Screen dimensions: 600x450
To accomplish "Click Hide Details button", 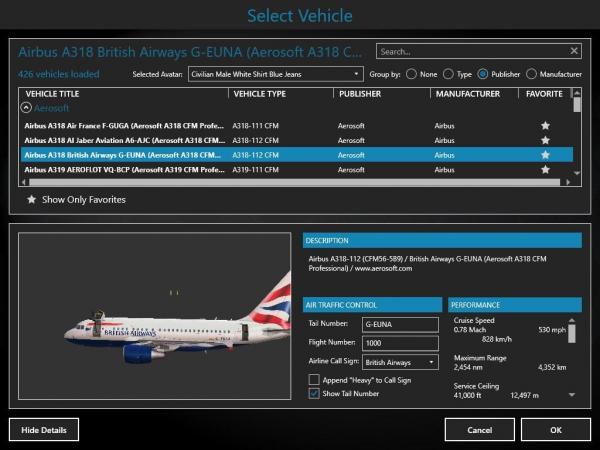I will coord(44,430).
